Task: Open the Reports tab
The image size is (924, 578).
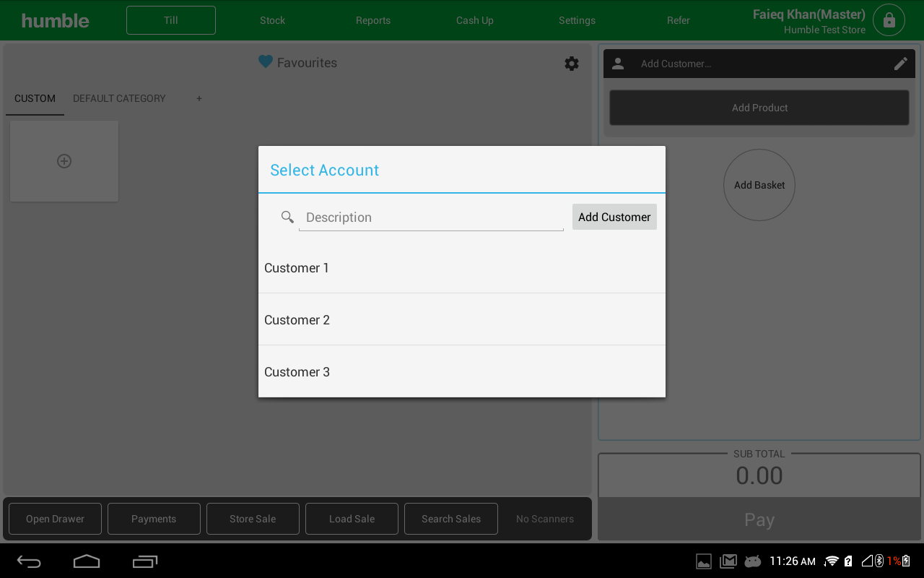Action: coord(373,20)
